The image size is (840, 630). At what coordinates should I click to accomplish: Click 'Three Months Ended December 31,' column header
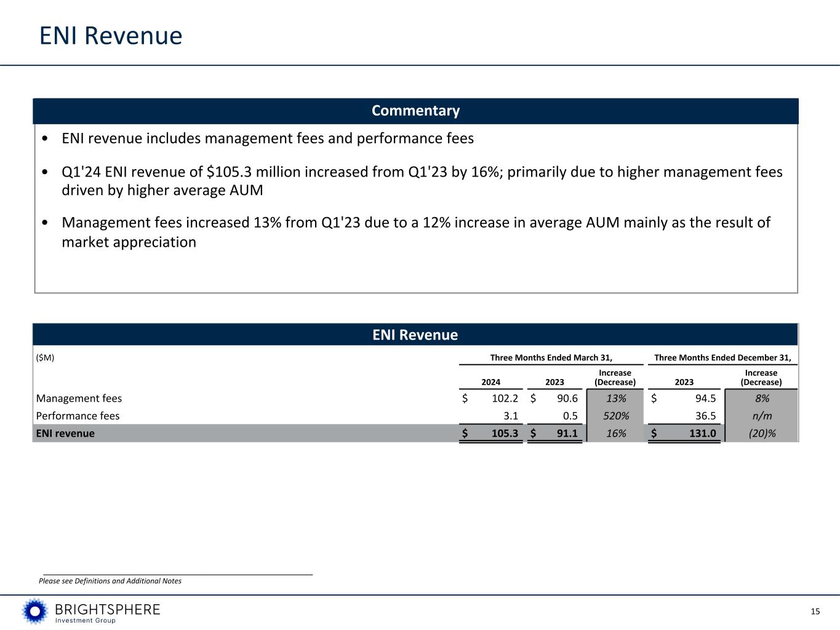click(722, 357)
